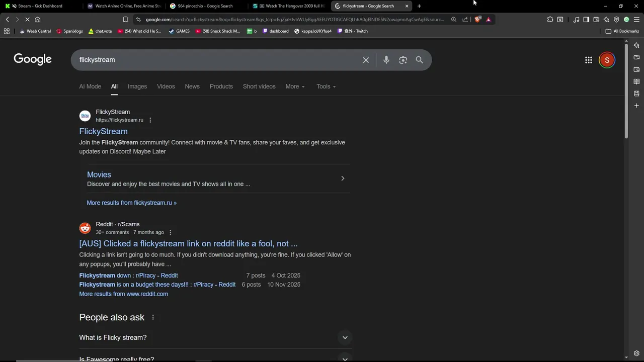Switch to Products results tab
Viewport: 644px width, 362px height.
221,86
